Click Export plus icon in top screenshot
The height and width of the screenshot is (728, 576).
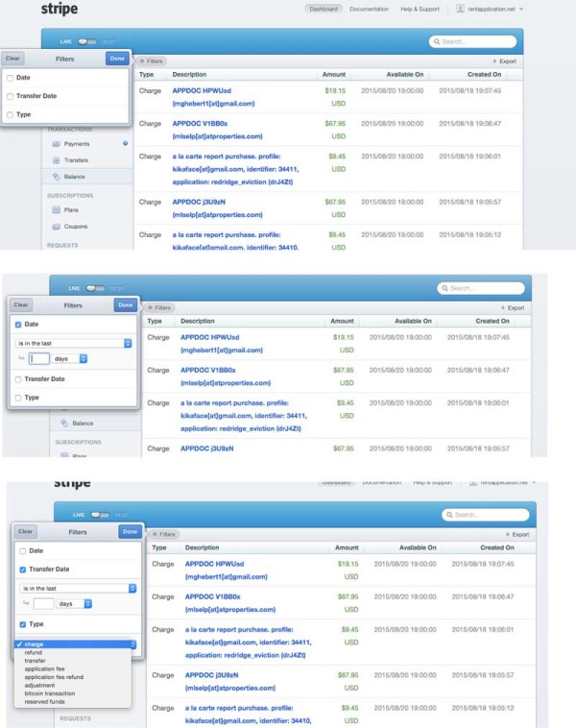(494, 61)
